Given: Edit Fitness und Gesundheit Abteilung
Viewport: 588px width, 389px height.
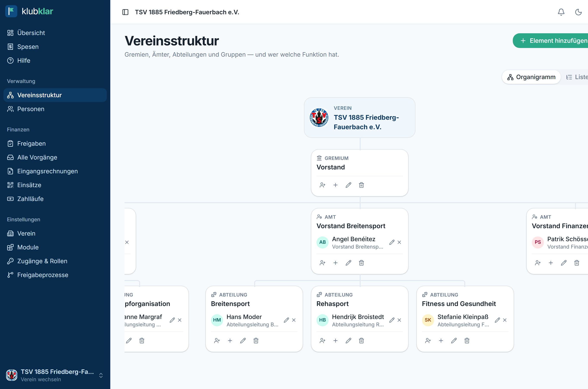Looking at the screenshot, I should pos(454,341).
